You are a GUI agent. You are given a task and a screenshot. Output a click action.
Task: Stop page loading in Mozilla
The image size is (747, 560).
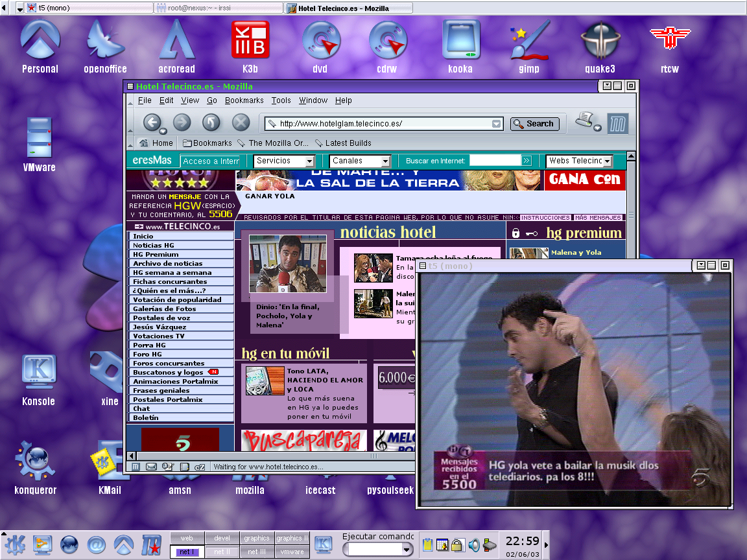click(x=241, y=123)
